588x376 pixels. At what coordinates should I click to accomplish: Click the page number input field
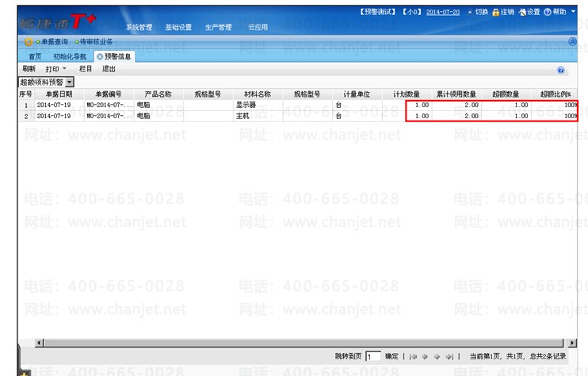(x=373, y=356)
